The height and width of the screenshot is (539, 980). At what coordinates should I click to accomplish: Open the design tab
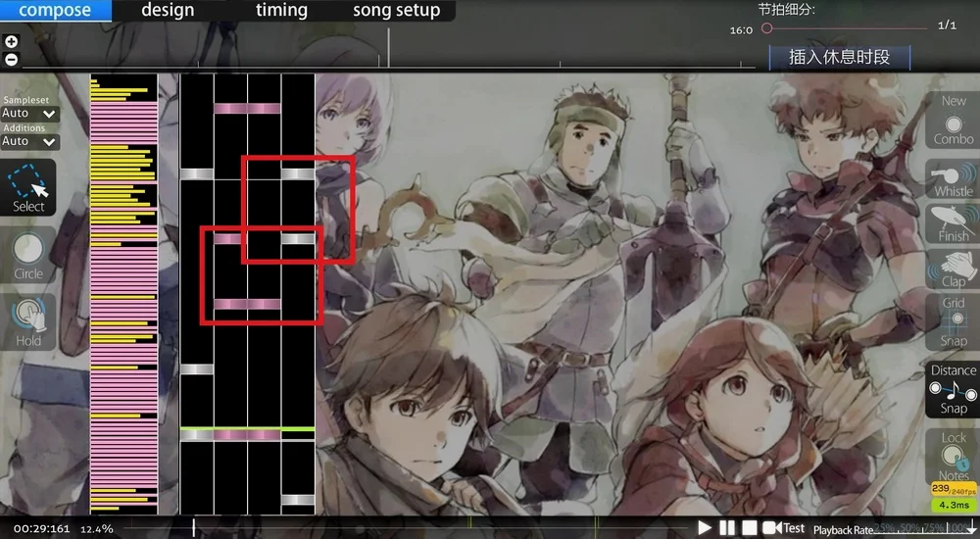pyautogui.click(x=168, y=10)
